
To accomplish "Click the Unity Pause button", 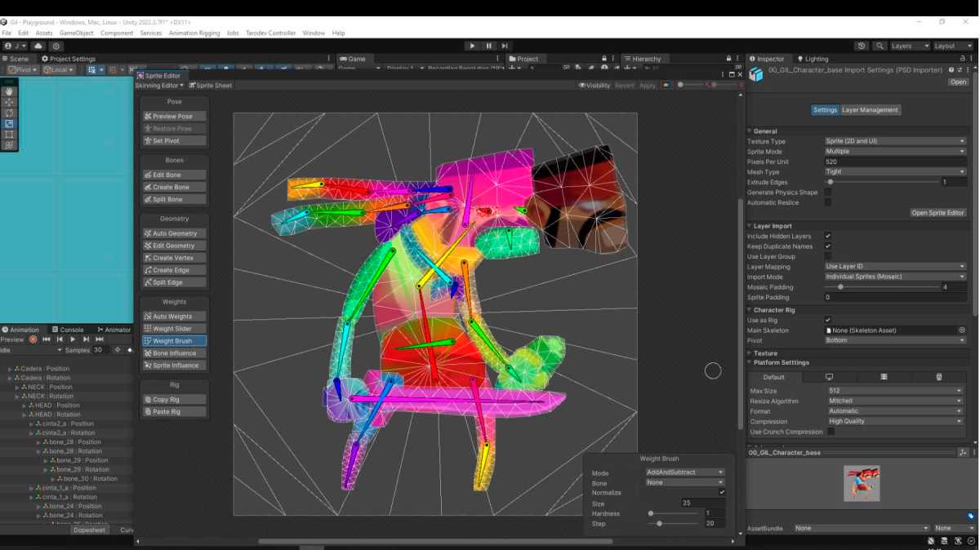I will (488, 46).
